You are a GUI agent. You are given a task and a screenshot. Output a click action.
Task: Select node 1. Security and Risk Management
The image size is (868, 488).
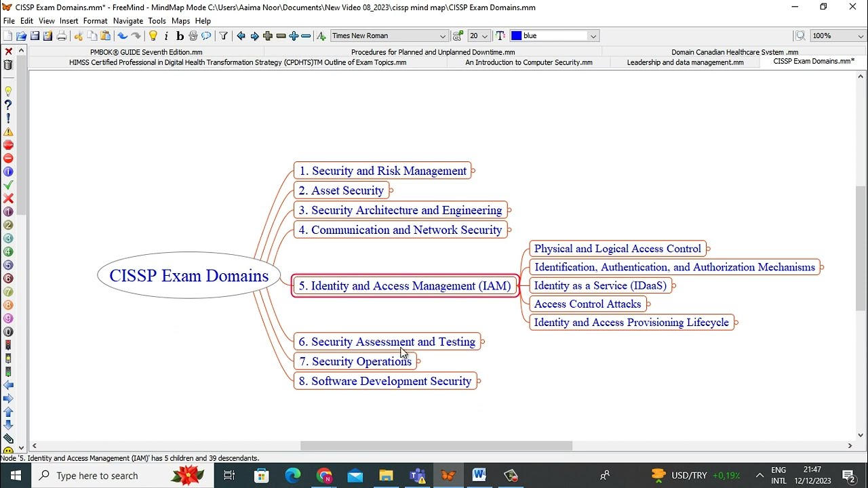point(382,171)
